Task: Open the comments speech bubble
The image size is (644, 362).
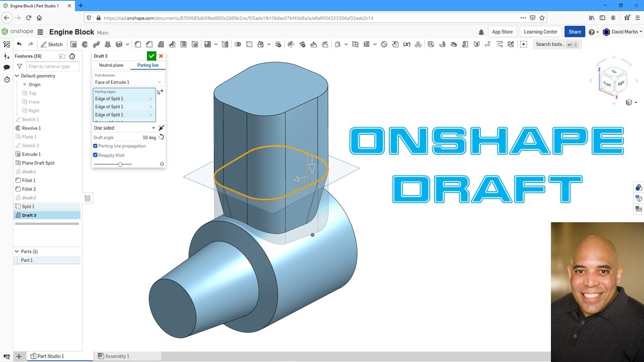Action: click(x=7, y=67)
